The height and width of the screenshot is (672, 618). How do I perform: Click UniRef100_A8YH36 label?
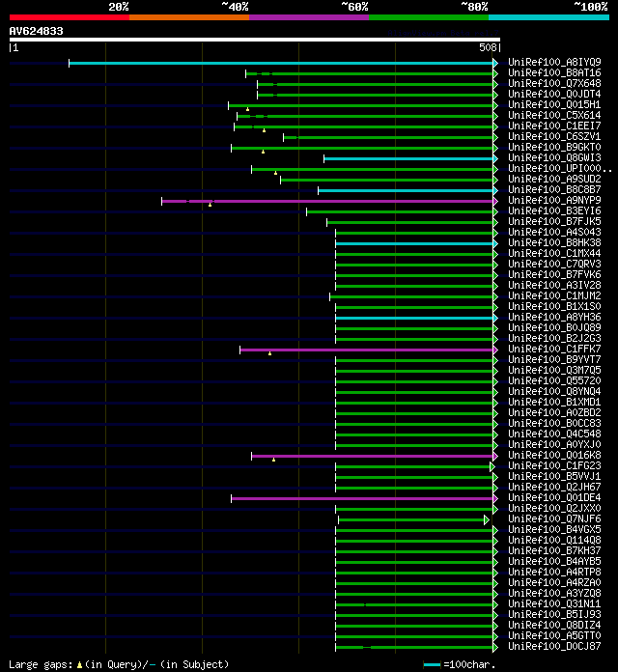554,317
